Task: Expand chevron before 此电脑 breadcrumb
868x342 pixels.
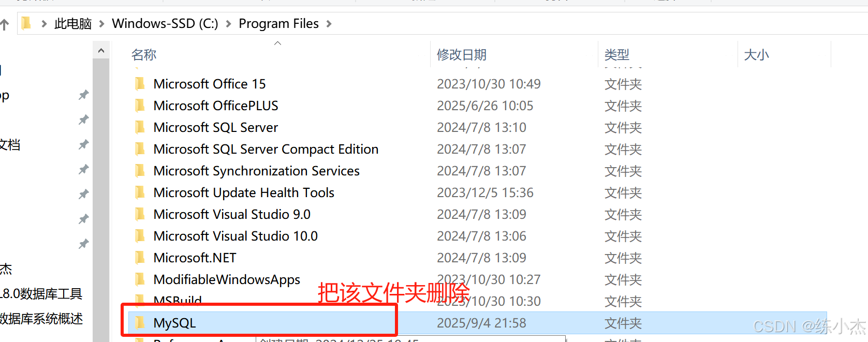Action: pos(44,24)
